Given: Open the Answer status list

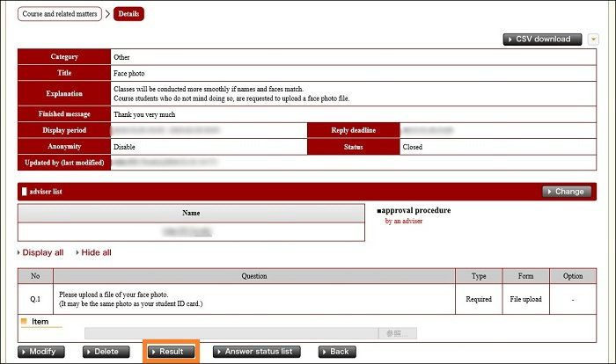Looking at the screenshot, I should [x=257, y=351].
